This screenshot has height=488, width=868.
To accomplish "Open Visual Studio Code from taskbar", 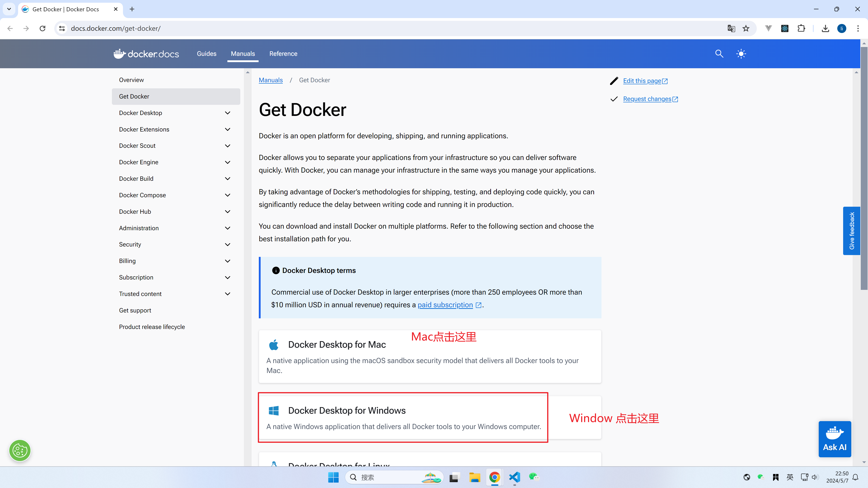I will pyautogui.click(x=514, y=477).
